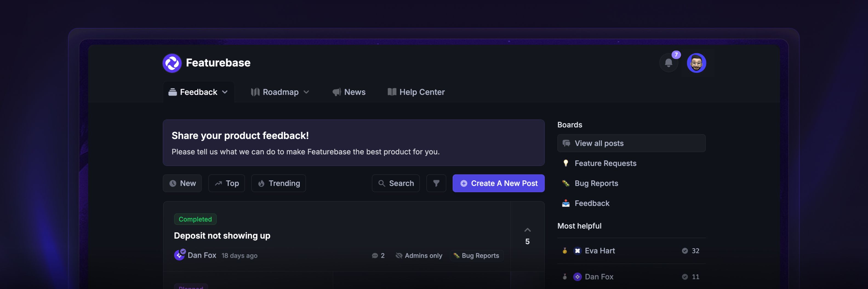Screen dimensions: 868x289
Task: Expand the Roadmap dropdown chevron
Action: (306, 92)
